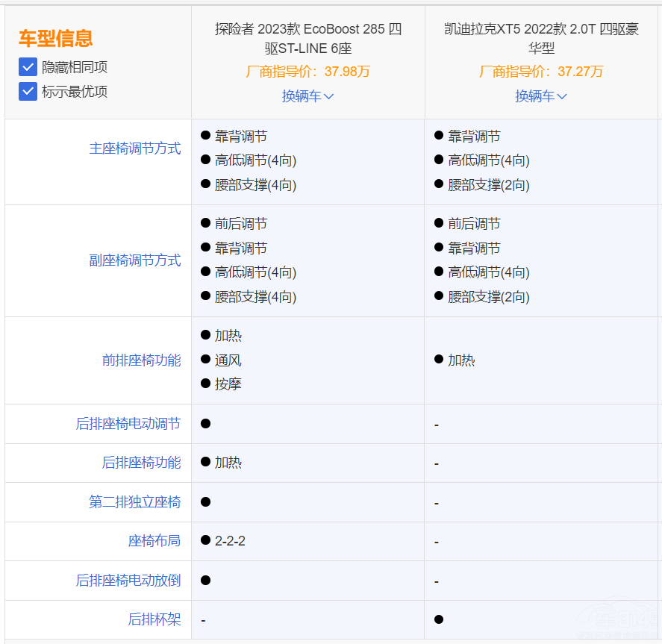
Task: Click the 凯迪拉克XT5 2022款 model title
Action: pos(541,39)
